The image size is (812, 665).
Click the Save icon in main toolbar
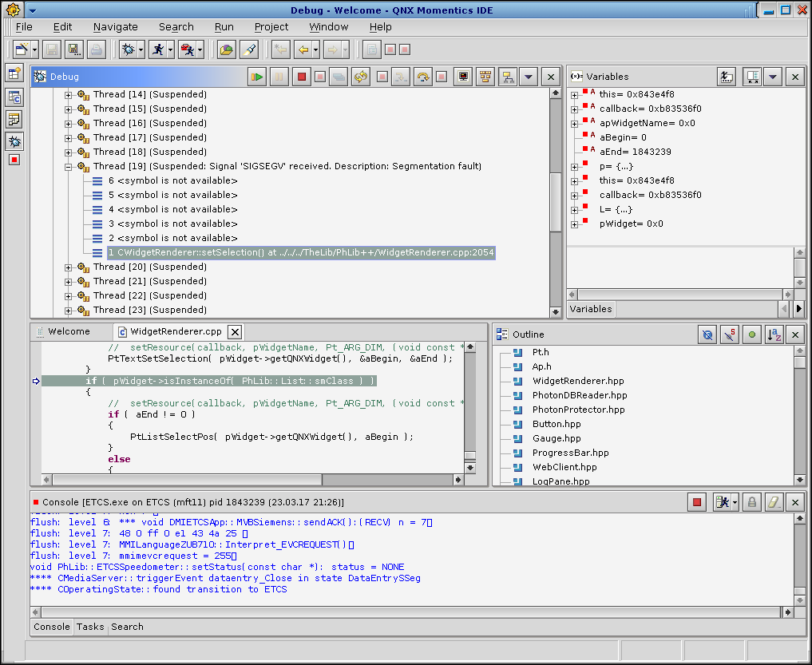coord(52,49)
